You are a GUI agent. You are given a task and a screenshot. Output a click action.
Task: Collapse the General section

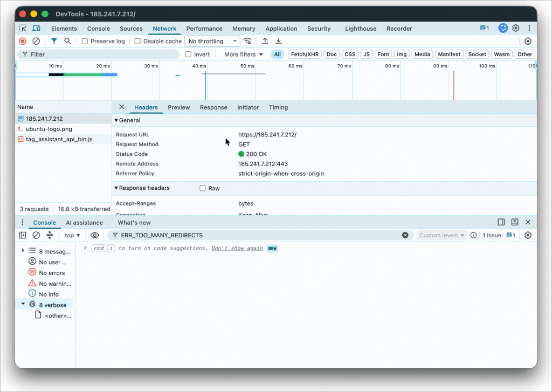click(x=116, y=120)
